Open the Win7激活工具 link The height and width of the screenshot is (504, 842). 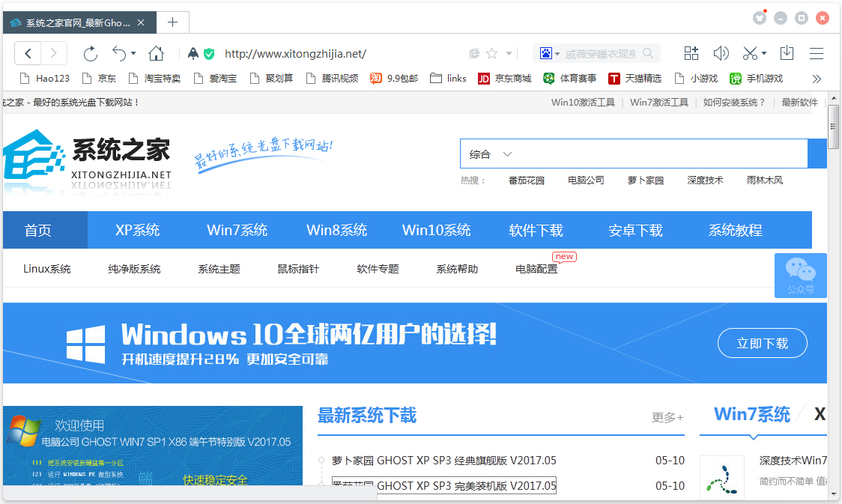[659, 102]
